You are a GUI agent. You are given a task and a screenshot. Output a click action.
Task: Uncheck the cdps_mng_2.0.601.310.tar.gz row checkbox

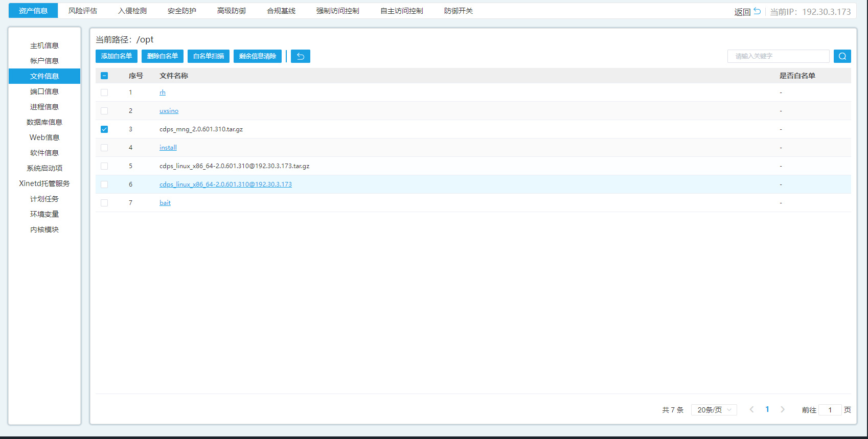[x=104, y=129]
